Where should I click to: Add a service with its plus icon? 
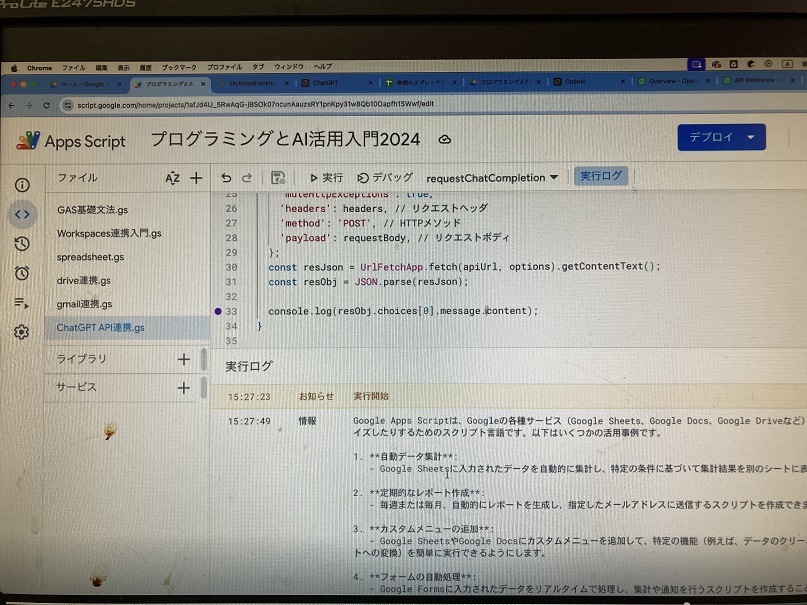pyautogui.click(x=184, y=388)
